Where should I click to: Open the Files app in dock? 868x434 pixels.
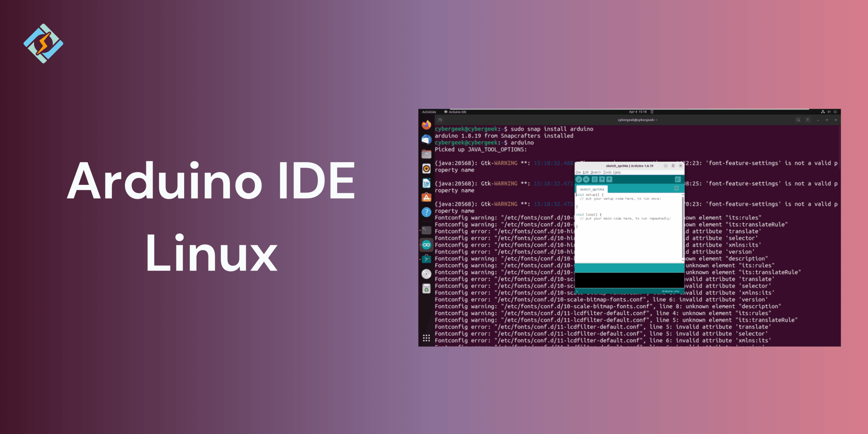[426, 154]
